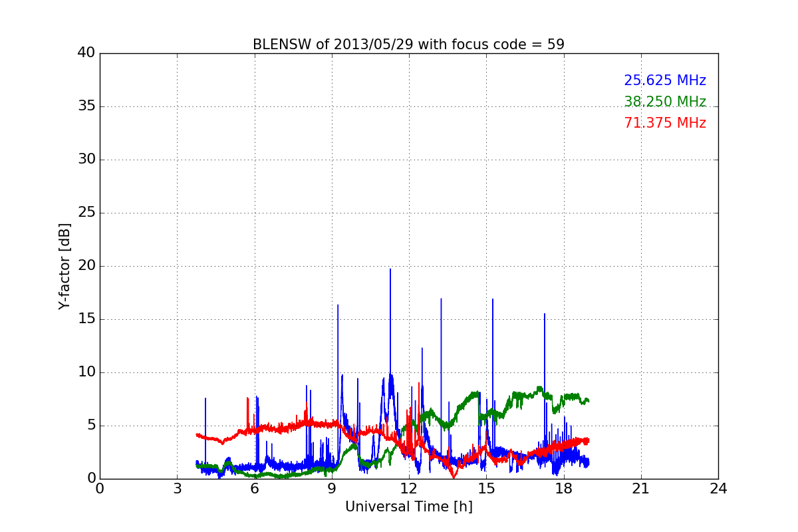Click x-axis tick label '3'

pos(177,489)
